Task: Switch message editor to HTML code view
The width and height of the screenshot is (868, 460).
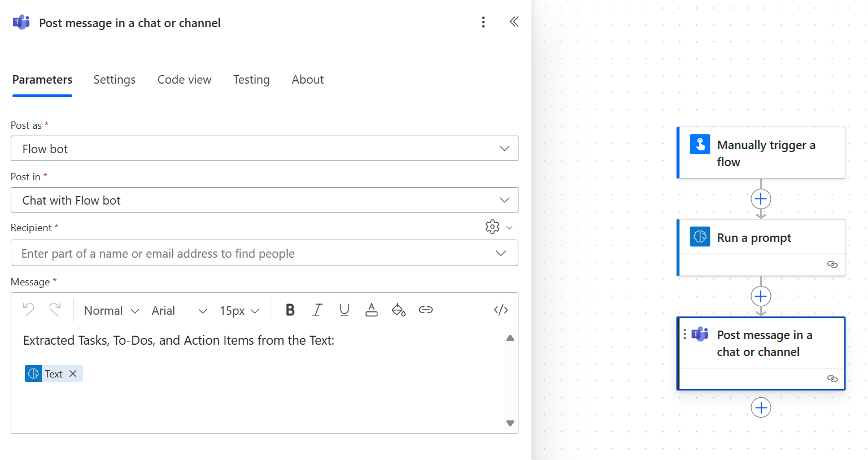Action: [x=500, y=310]
